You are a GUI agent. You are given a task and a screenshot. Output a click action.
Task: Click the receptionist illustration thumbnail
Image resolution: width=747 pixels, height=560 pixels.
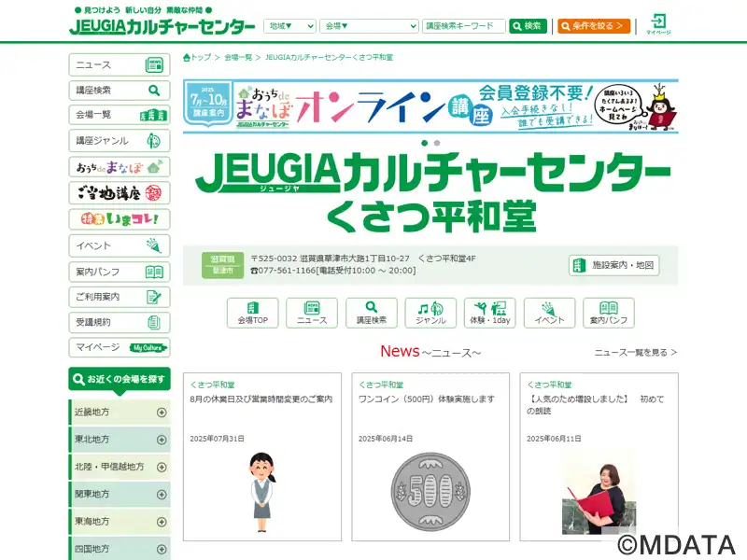coord(262,492)
